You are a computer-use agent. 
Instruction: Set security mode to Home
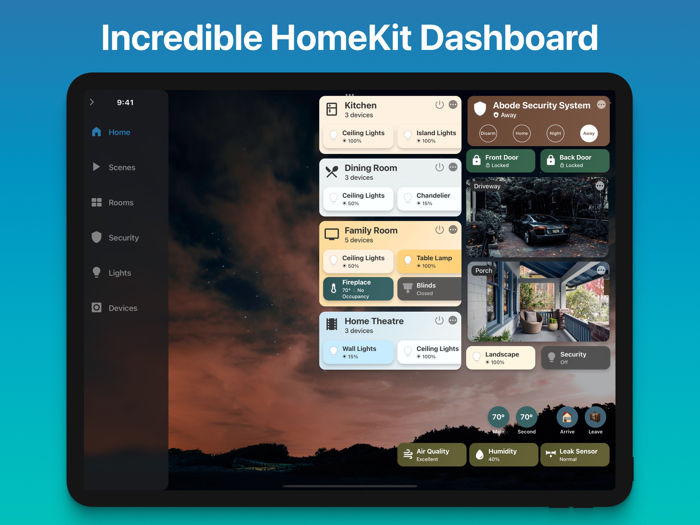pyautogui.click(x=521, y=133)
